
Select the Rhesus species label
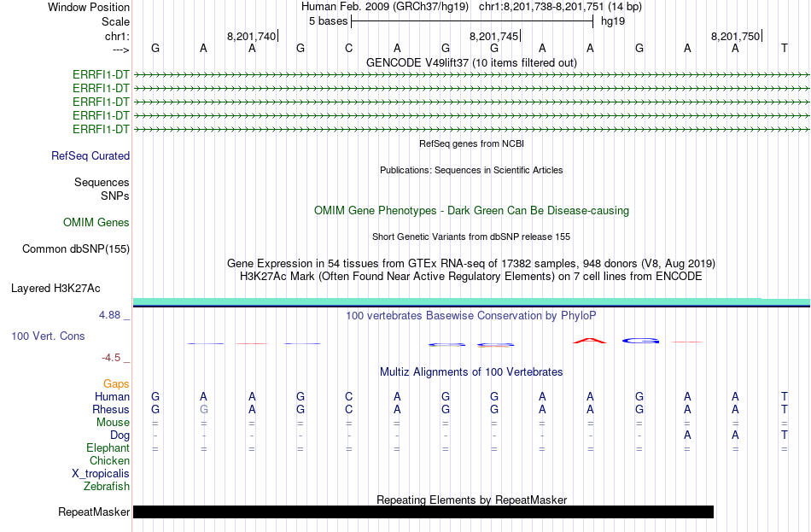[x=111, y=409]
